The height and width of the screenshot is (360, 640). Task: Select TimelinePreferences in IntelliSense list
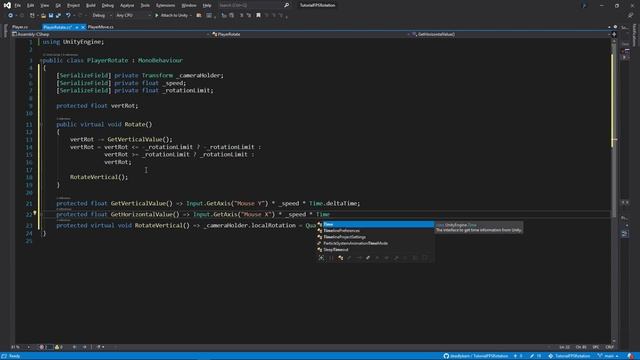[376, 231]
